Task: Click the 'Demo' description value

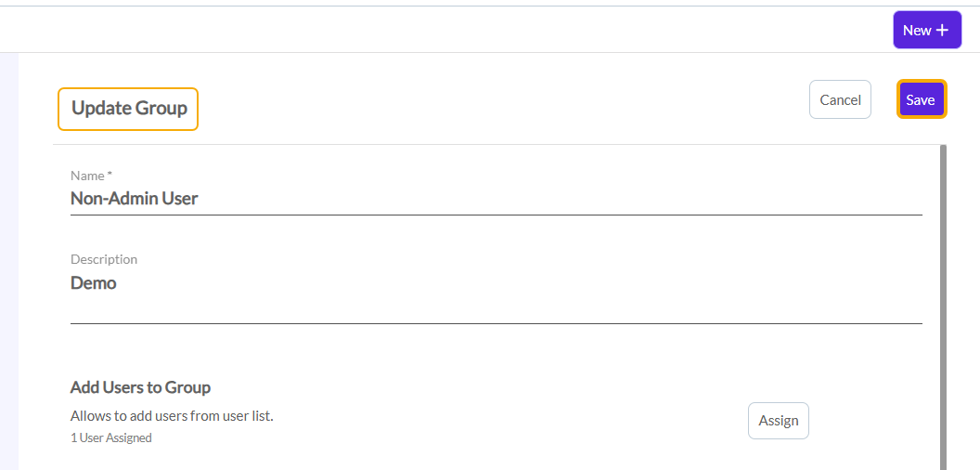Action: point(94,283)
